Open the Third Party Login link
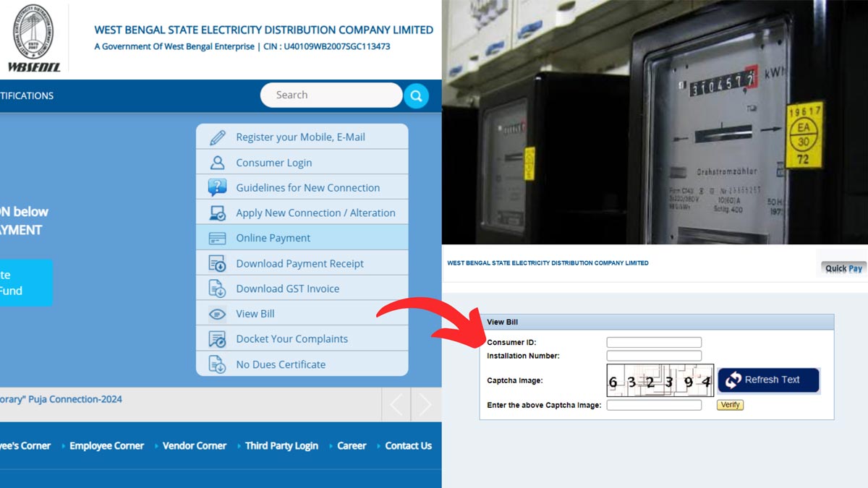 pos(281,445)
